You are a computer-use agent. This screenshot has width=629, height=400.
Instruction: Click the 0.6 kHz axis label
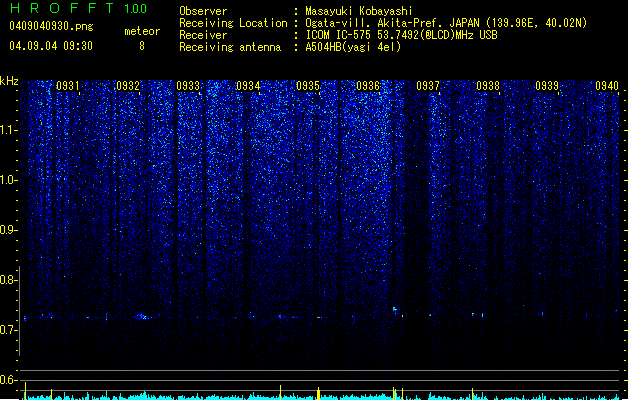pos(9,380)
